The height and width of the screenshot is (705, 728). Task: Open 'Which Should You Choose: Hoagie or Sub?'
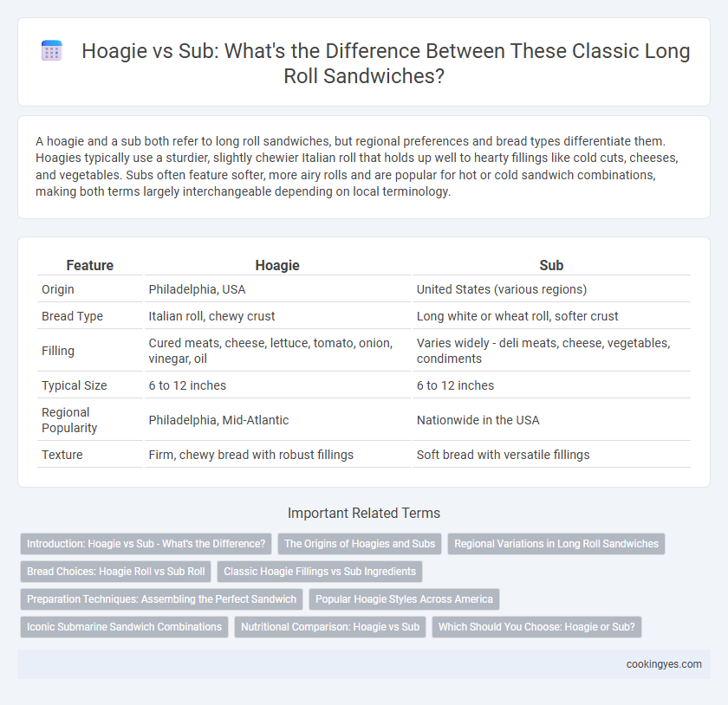coord(536,626)
